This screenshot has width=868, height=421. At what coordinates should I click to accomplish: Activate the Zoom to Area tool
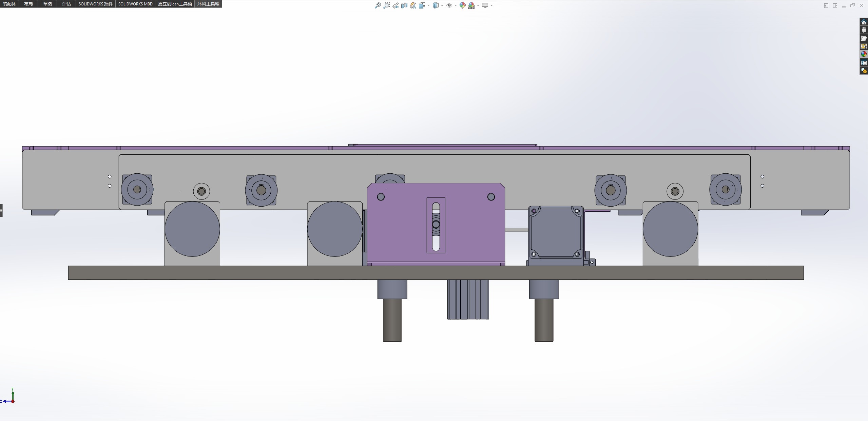386,5
